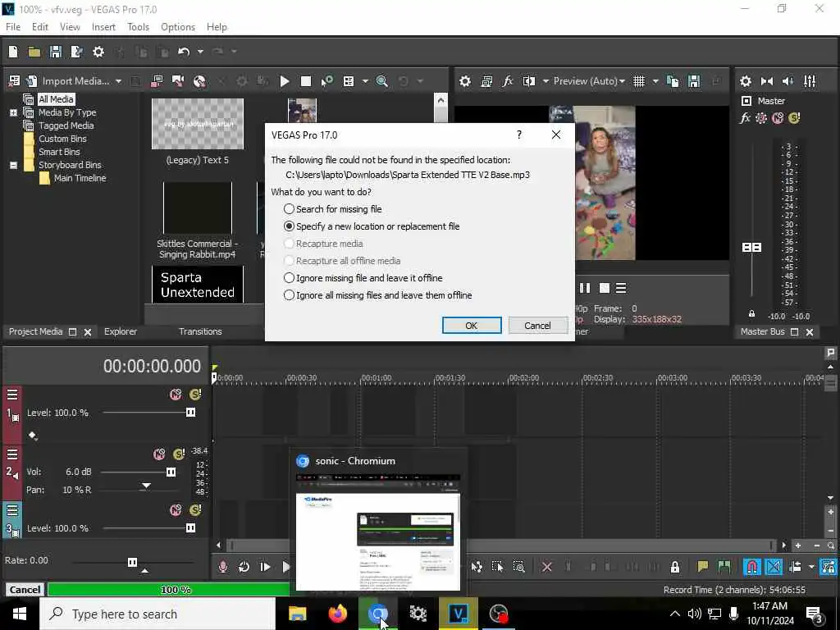Open the sonic - Chromium window preview
The height and width of the screenshot is (630, 840).
pos(378,523)
